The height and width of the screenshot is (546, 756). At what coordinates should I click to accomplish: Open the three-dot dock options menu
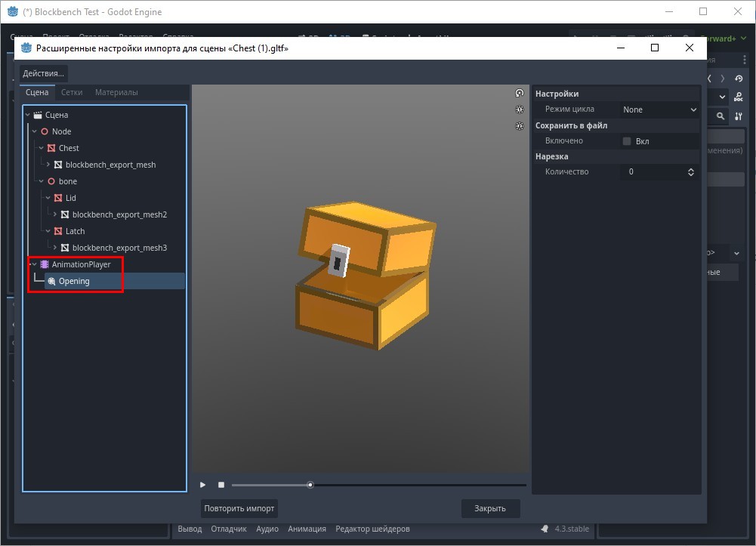click(745, 60)
